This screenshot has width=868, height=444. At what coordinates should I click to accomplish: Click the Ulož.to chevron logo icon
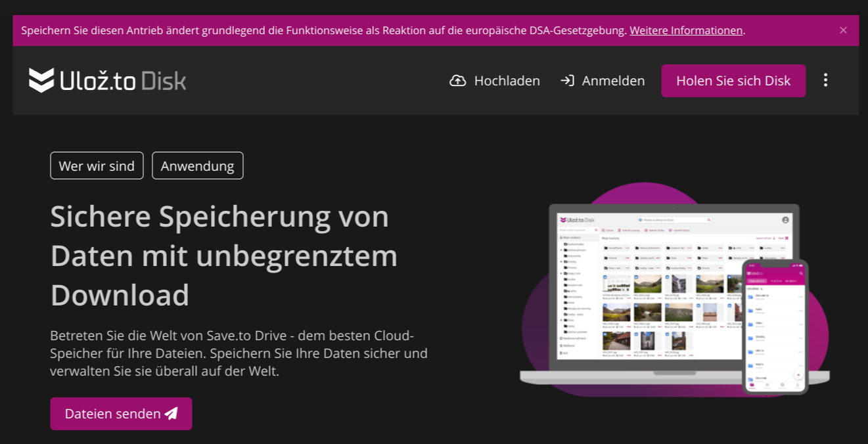(41, 80)
